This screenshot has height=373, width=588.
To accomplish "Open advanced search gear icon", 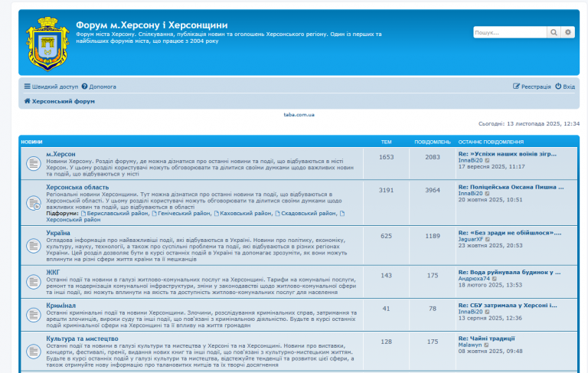I will click(x=568, y=32).
